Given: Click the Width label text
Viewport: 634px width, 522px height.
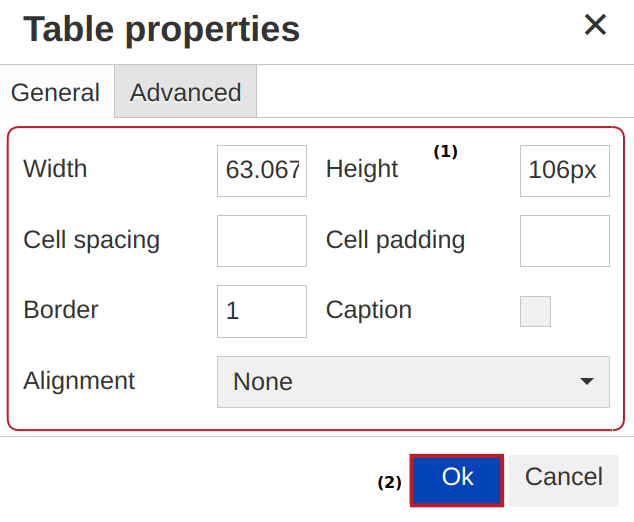Looking at the screenshot, I should (x=55, y=169).
